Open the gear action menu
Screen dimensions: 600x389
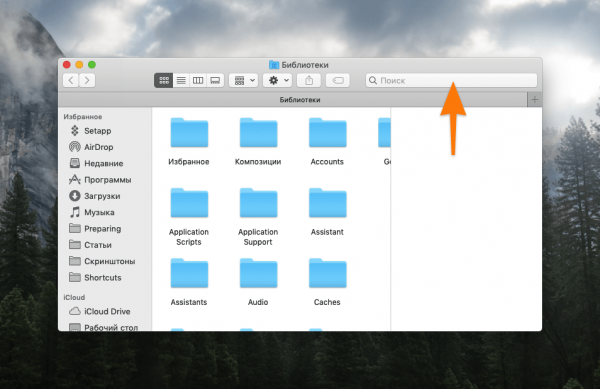pos(277,80)
